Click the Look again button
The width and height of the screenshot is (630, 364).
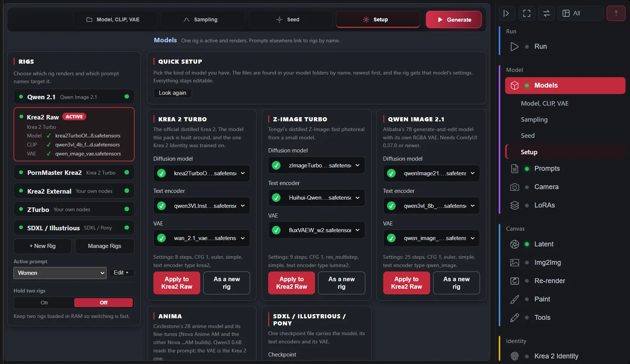coord(172,93)
